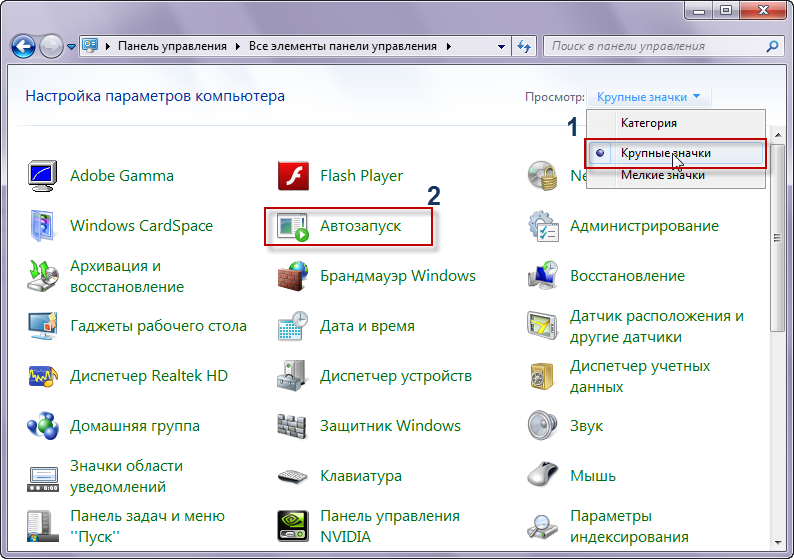Open the Просмотр view dropdown
Viewport: 794px width, 559px height.
(x=649, y=97)
